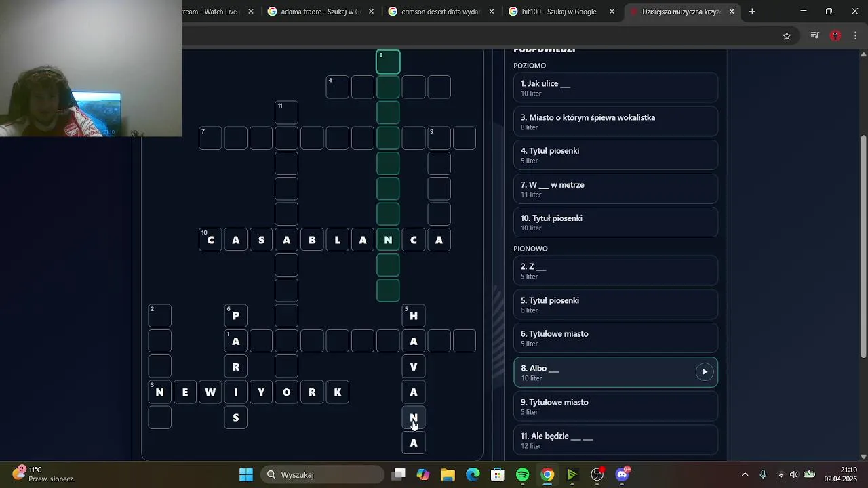Click the N cell starting NEWYORK
This screenshot has width=868, height=488.
tap(159, 392)
